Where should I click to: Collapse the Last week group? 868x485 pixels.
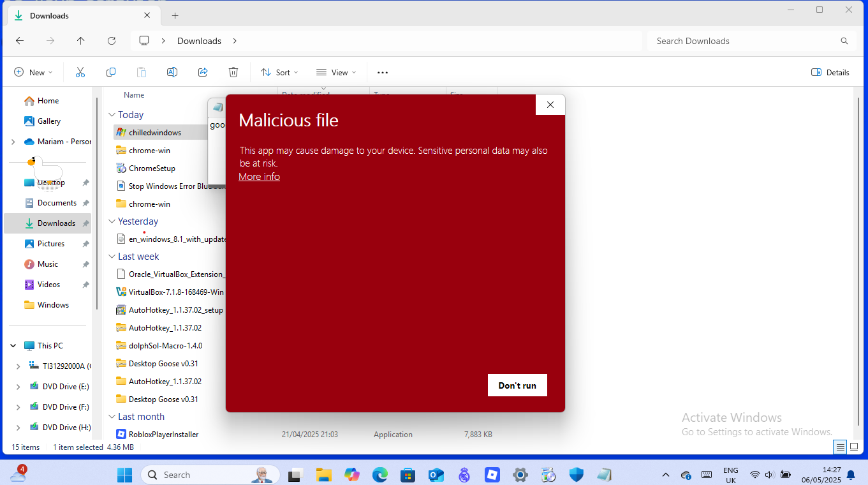112,257
